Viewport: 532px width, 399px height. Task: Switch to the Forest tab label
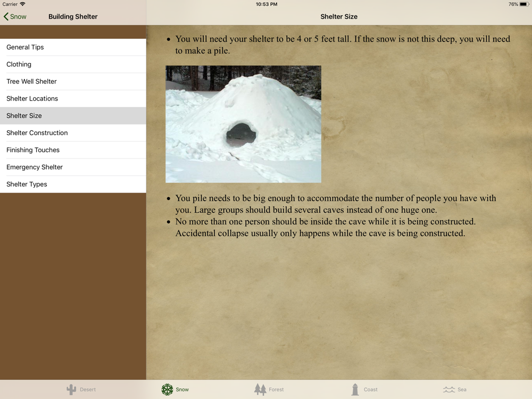(276, 389)
